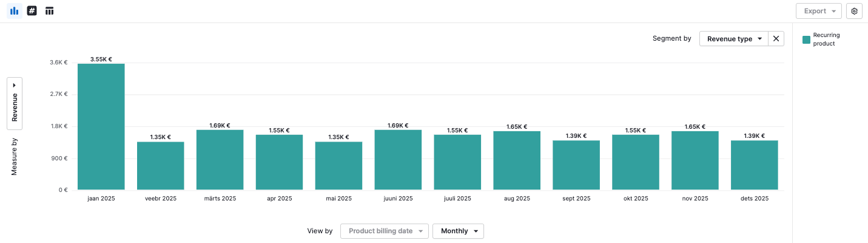The image size is (868, 243).
Task: Click the Recurring product legend swatch
Action: [x=806, y=39]
